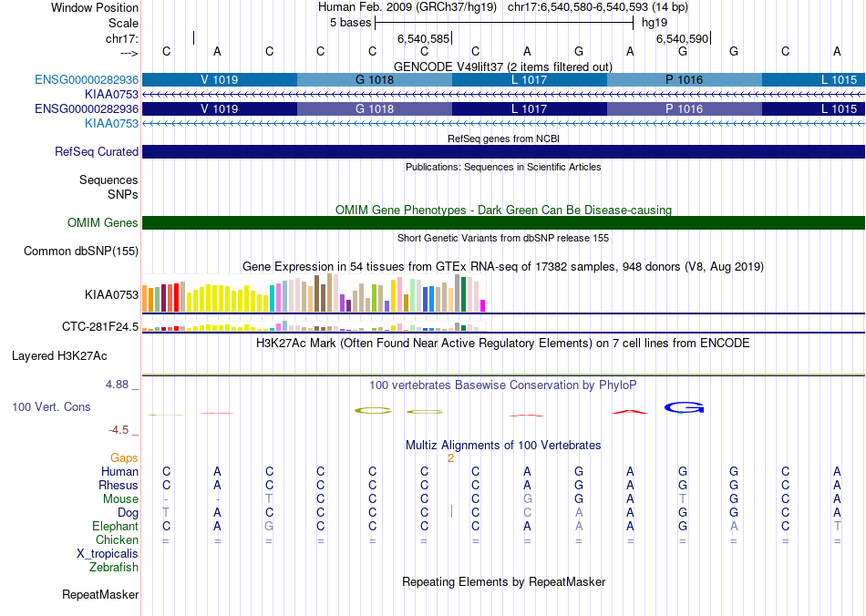Screen dimensions: 866x616
Task: Click the G 1018 codon in dark blue track
Action: (375, 108)
